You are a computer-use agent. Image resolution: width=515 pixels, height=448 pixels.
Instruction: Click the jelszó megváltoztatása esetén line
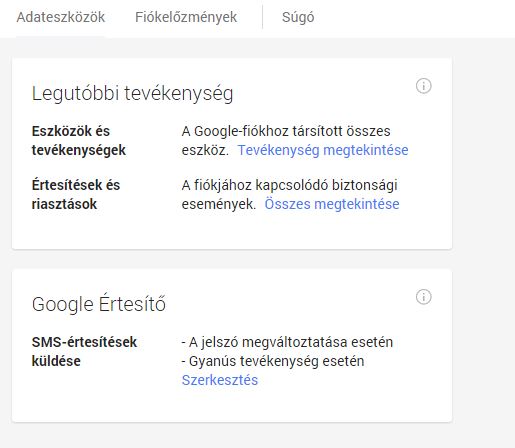287,342
